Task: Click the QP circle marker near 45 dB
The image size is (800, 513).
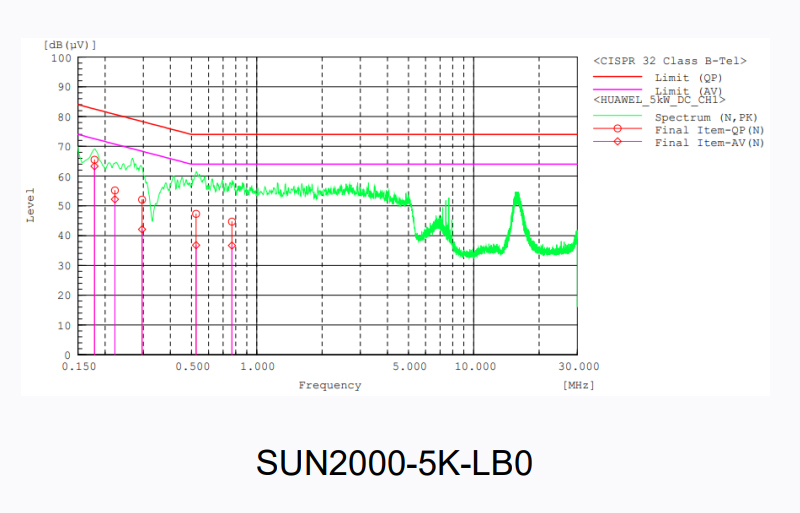Action: point(232,222)
